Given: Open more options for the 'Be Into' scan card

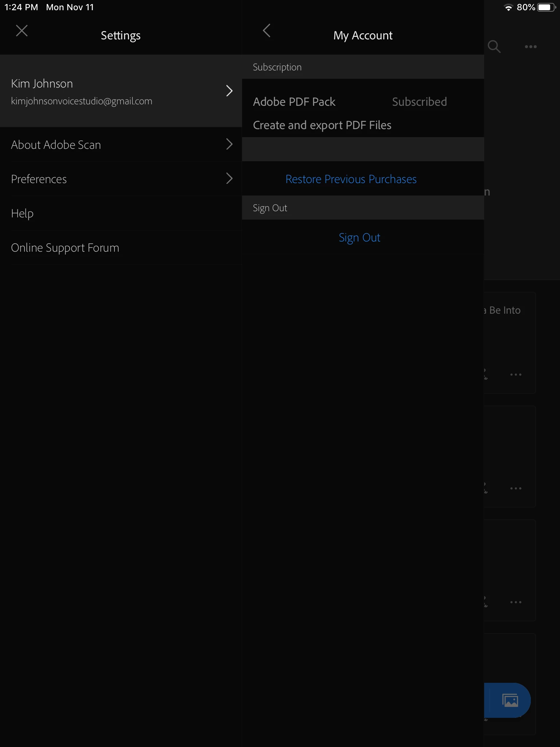Looking at the screenshot, I should click(516, 375).
